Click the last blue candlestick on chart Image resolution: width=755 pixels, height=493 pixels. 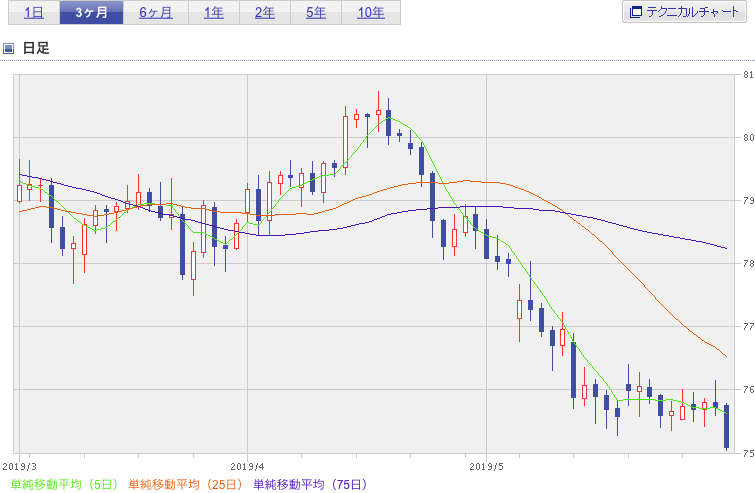click(727, 427)
